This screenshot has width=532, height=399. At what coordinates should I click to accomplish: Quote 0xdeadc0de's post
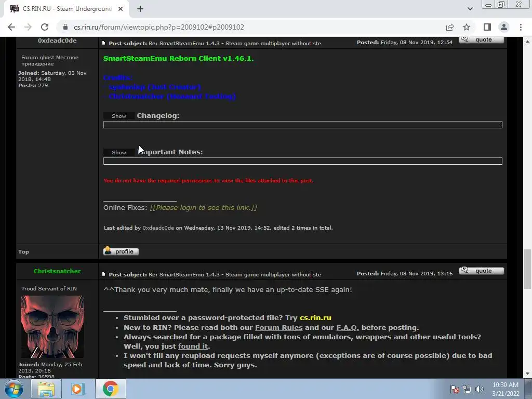point(482,39)
